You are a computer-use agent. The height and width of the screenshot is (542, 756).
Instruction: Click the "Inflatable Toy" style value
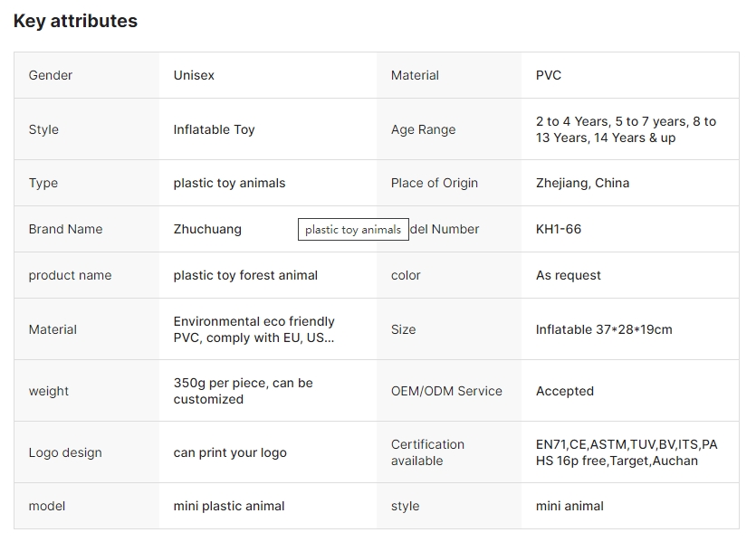click(214, 129)
